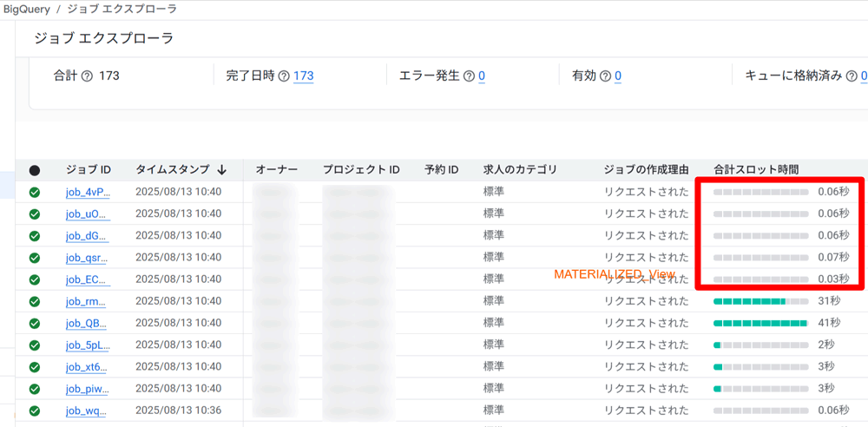Click the 0.03秒 slot time value
Screen dimensions: 868x427
[833, 279]
